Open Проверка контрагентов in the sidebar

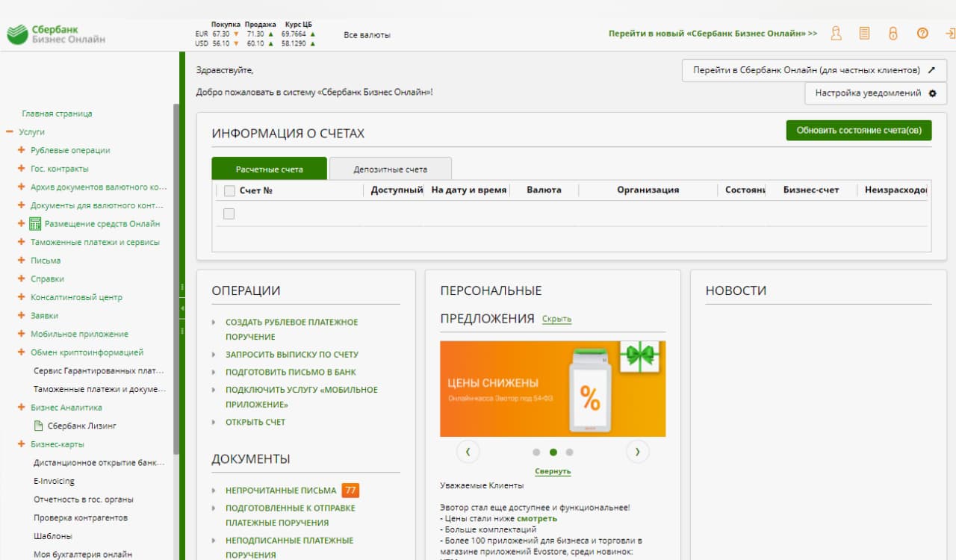click(81, 518)
